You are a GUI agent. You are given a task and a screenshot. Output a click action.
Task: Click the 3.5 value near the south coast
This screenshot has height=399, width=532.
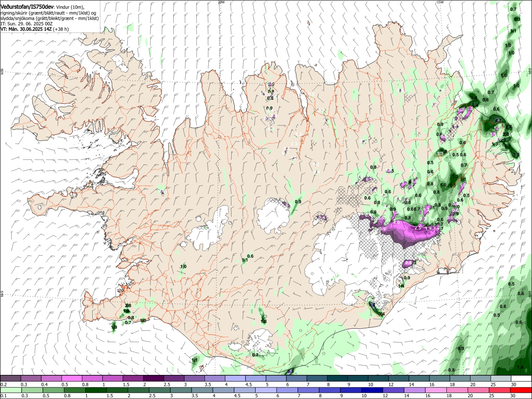click(291, 371)
